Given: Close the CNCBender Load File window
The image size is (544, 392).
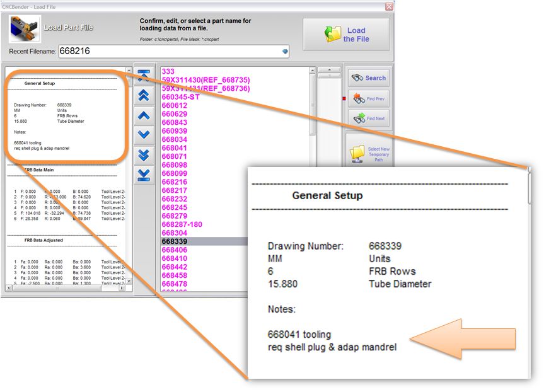Looking at the screenshot, I should point(389,6).
